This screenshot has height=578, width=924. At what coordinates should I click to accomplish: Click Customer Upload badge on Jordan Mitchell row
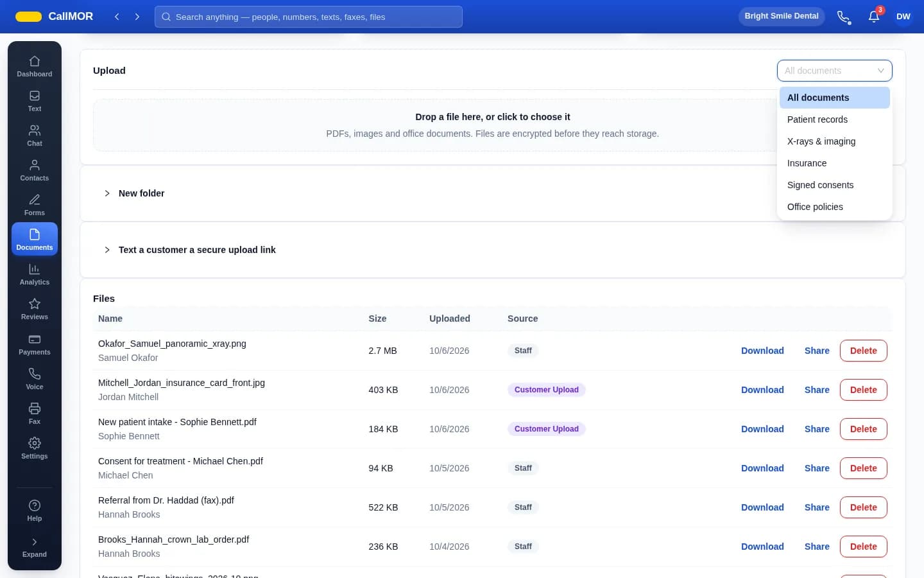[547, 390]
